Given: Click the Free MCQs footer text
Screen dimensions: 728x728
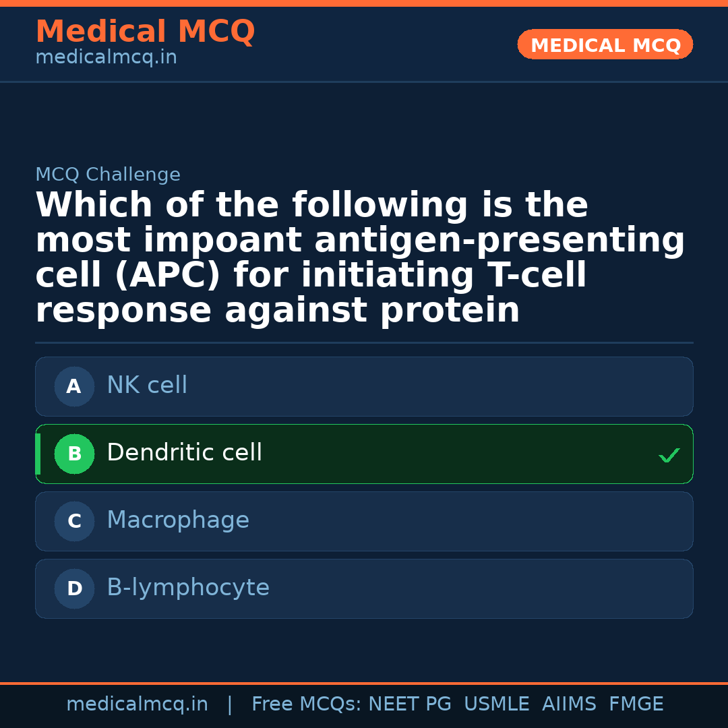Looking at the screenshot, I should click(x=307, y=704).
